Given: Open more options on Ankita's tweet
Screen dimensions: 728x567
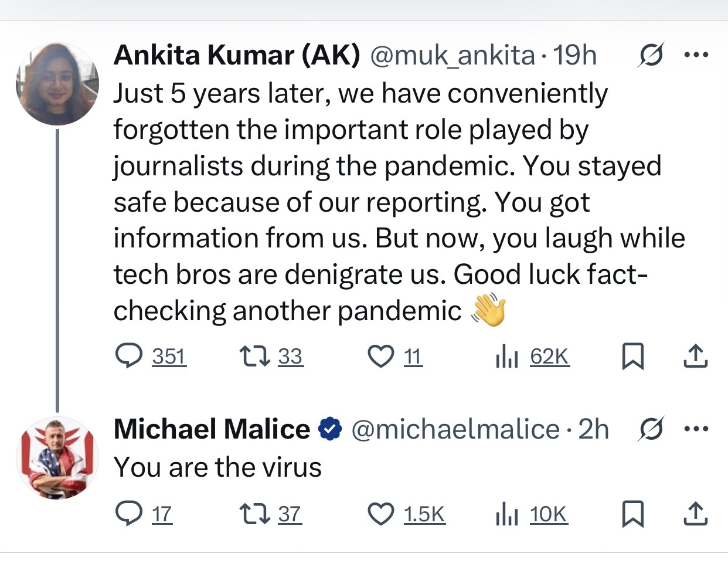Looking at the screenshot, I should [696, 56].
